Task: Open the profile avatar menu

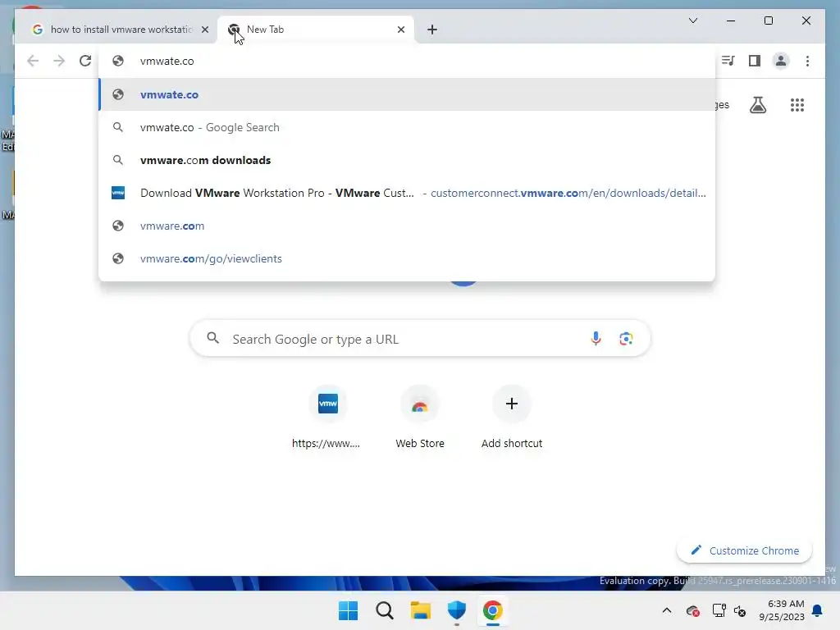Action: [781, 61]
